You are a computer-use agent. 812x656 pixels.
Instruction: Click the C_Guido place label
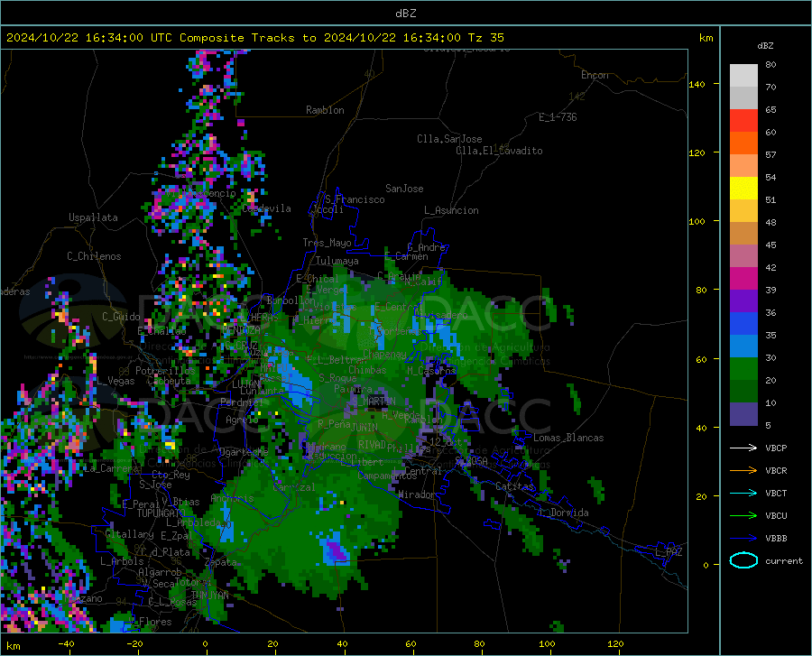(121, 317)
